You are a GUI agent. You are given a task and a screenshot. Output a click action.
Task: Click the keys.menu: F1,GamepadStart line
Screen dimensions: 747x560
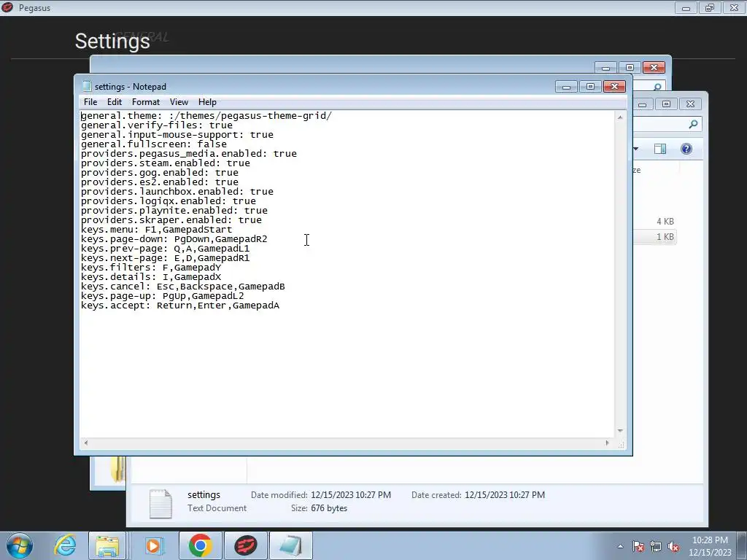click(x=156, y=229)
